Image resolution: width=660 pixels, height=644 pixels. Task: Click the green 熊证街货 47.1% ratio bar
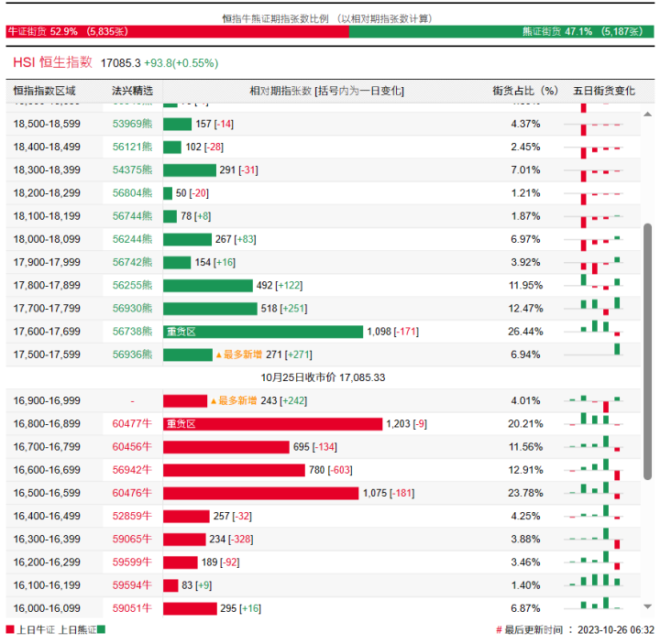coord(501,31)
